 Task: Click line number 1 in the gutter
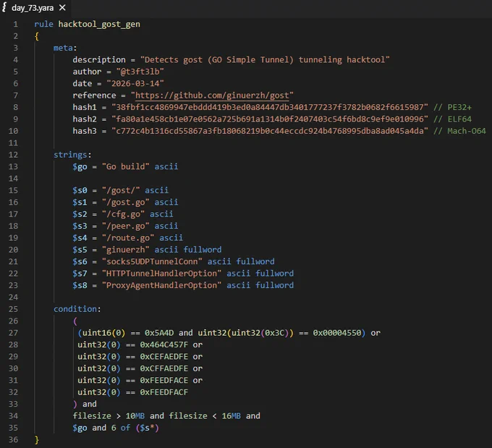coord(15,24)
